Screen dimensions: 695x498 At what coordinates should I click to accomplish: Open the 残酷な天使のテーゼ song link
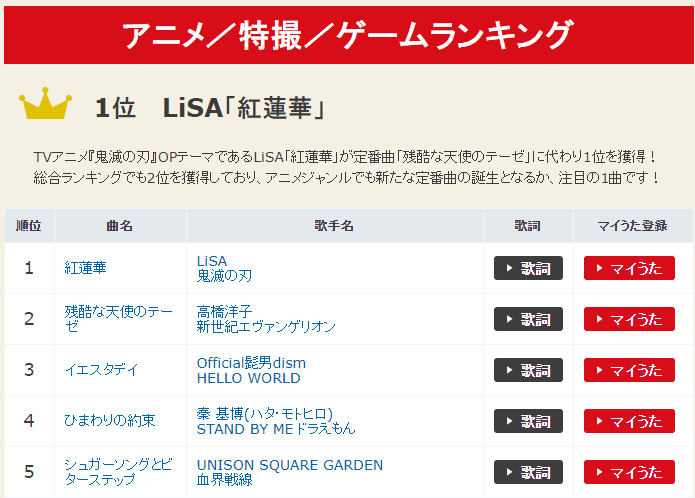(x=118, y=319)
